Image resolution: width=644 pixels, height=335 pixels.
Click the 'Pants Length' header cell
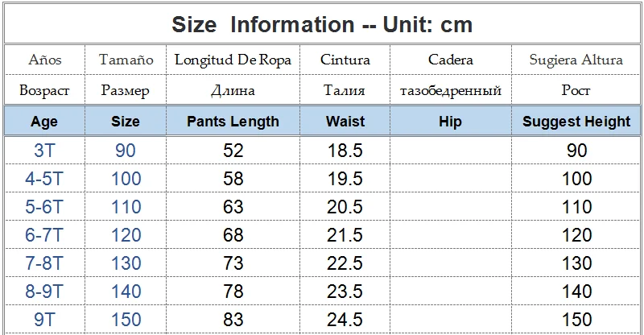click(233, 122)
